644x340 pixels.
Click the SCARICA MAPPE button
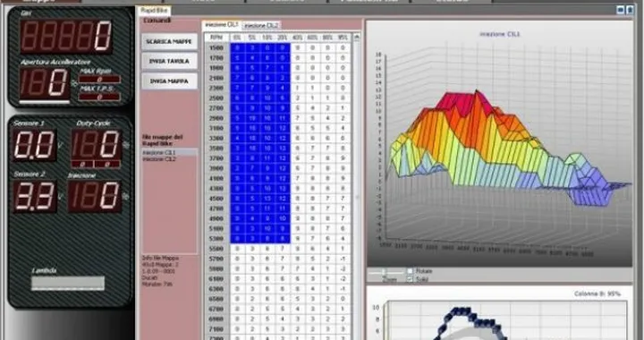coord(169,41)
